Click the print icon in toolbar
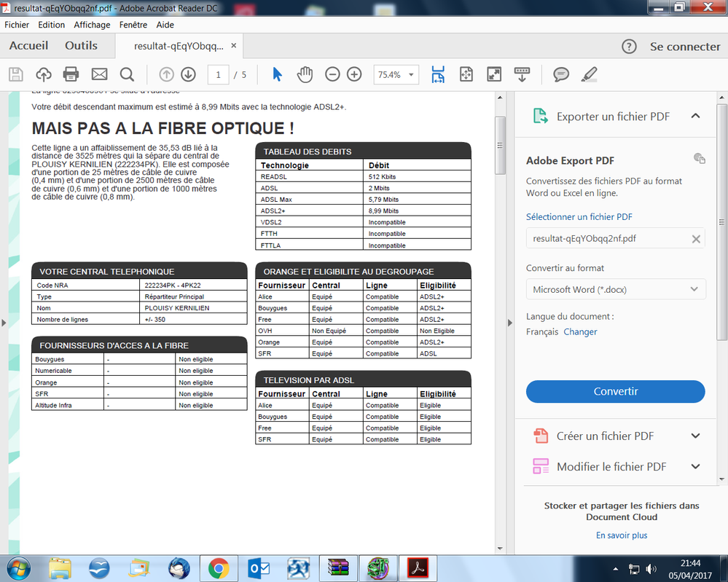Viewport: 728px width, 582px height. (x=71, y=74)
